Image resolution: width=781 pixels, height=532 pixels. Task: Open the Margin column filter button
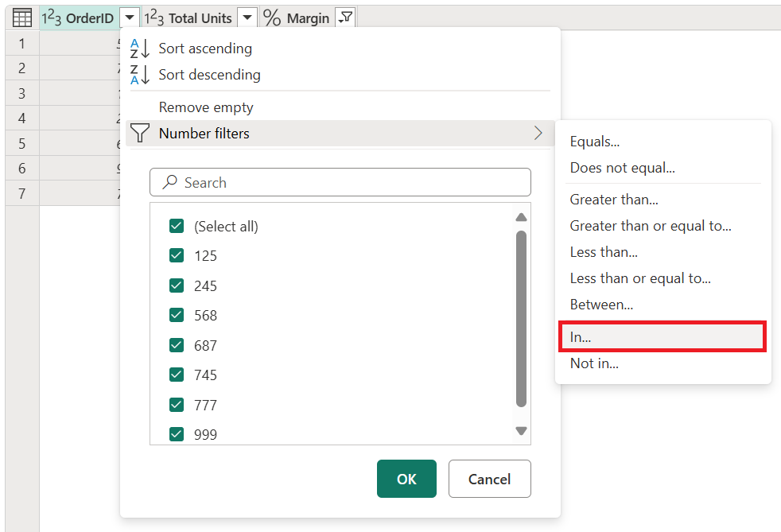[x=345, y=17]
